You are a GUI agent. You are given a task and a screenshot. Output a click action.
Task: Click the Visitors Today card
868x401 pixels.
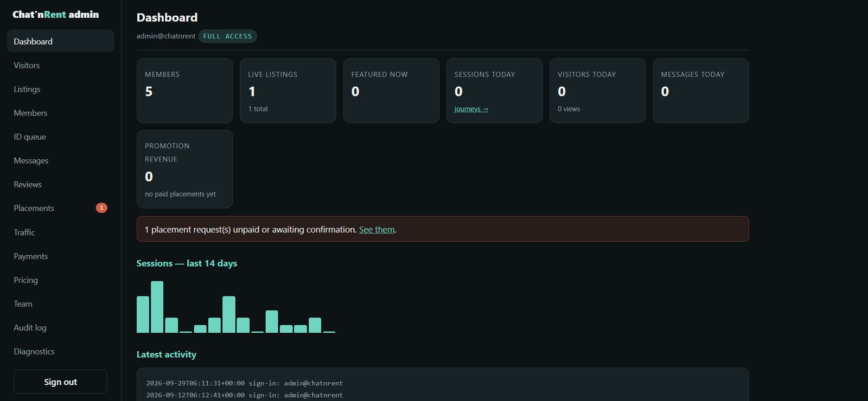[598, 90]
